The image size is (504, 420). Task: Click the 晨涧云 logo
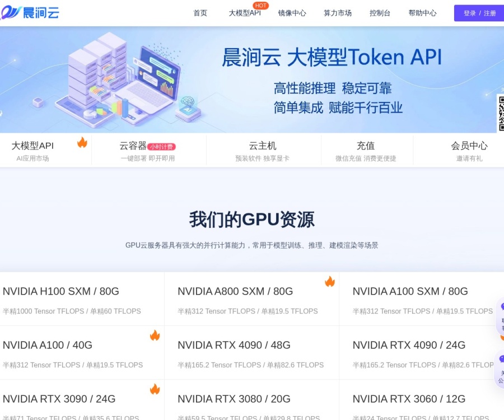(30, 13)
